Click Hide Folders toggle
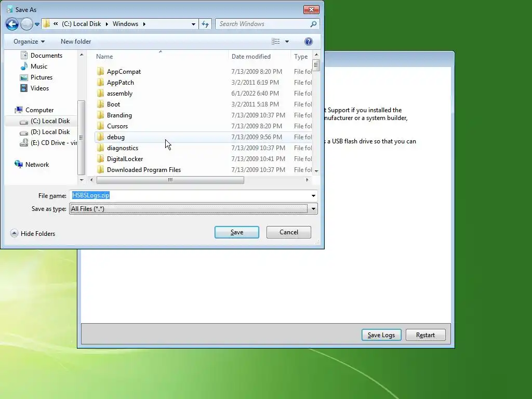532x399 pixels. 33,233
